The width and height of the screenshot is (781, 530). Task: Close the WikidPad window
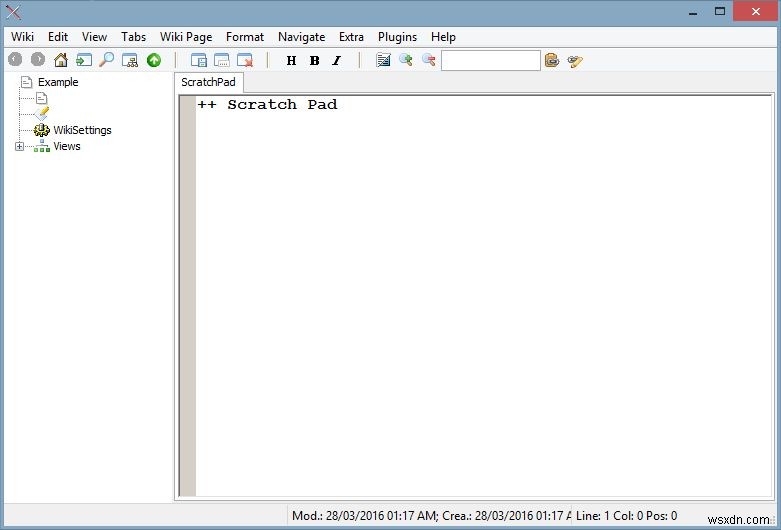756,11
